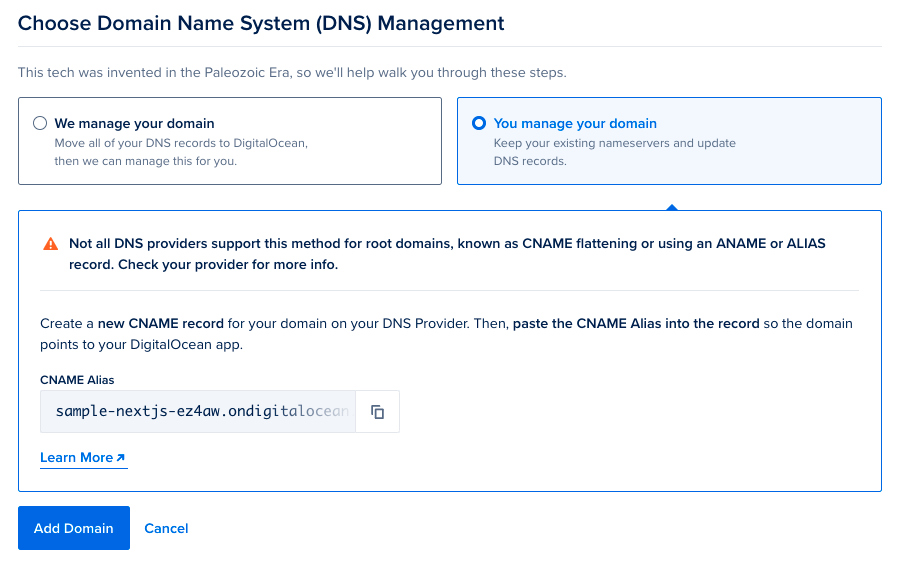
Task: Select the 'We manage your domain' radio button
Action: pyautogui.click(x=40, y=123)
